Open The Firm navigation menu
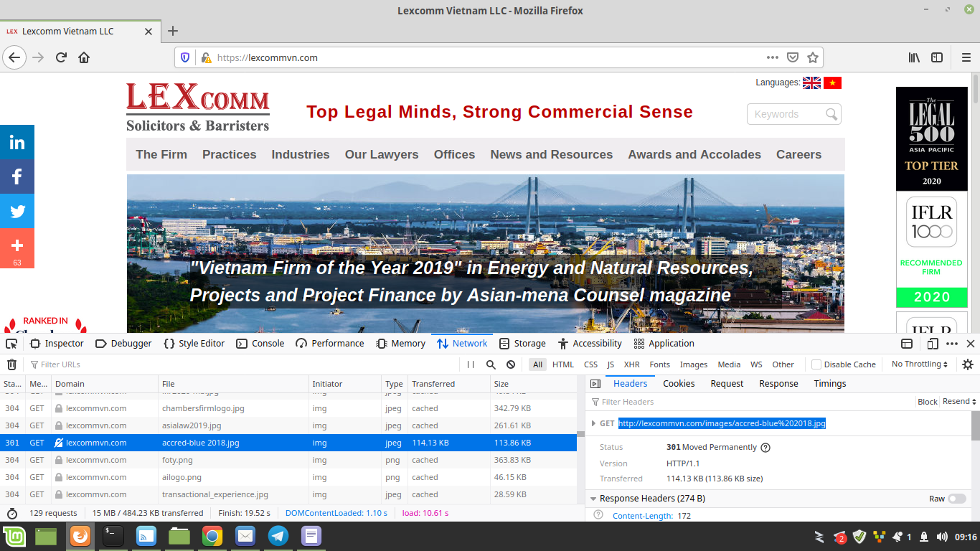 click(x=161, y=154)
